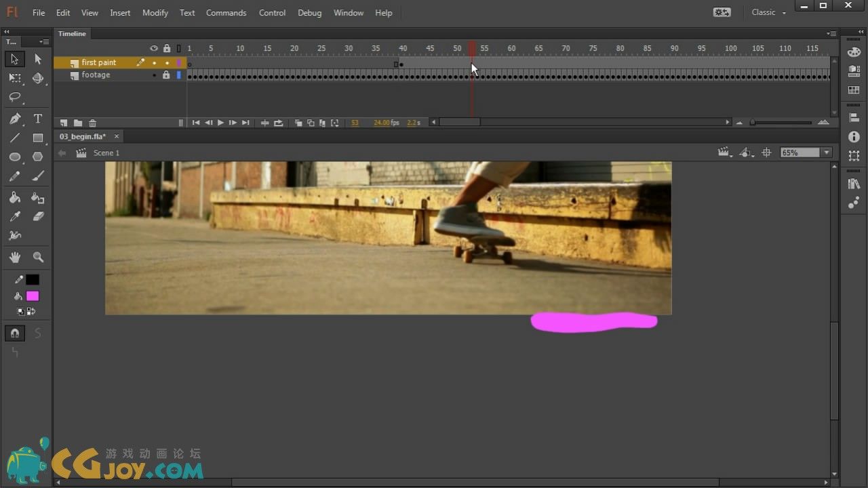Toggle lock dot of first paint layer
The height and width of the screenshot is (488, 868).
[x=167, y=62]
